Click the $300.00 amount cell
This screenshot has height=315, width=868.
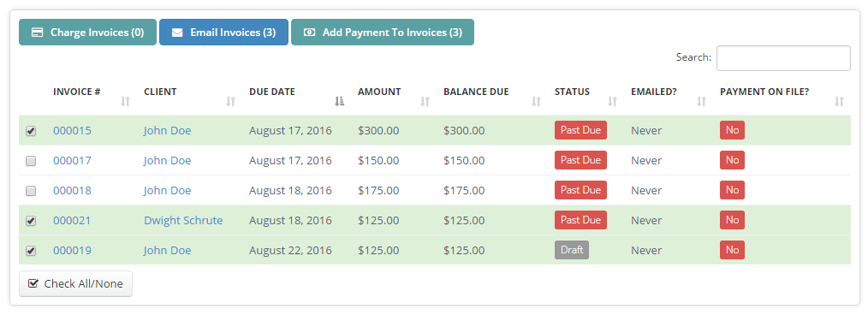tap(378, 131)
